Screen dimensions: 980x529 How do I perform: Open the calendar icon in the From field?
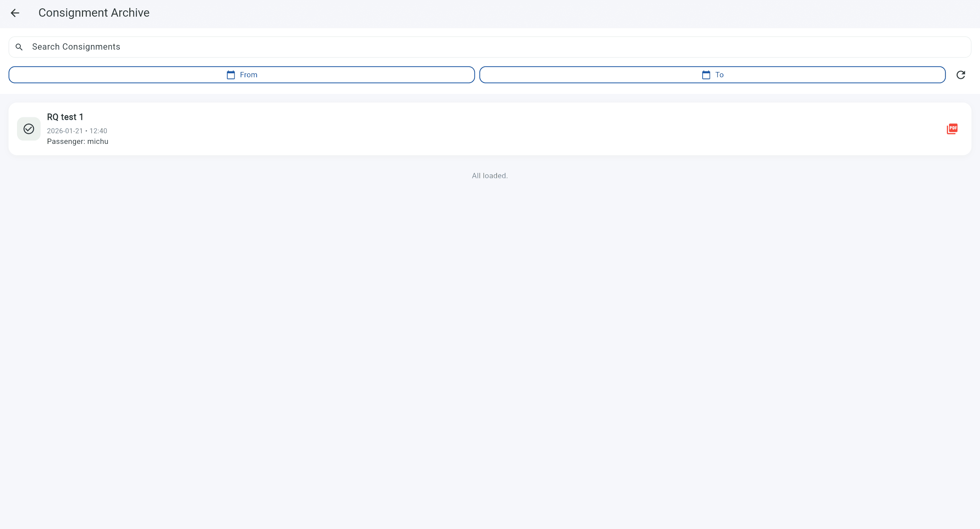pyautogui.click(x=231, y=75)
